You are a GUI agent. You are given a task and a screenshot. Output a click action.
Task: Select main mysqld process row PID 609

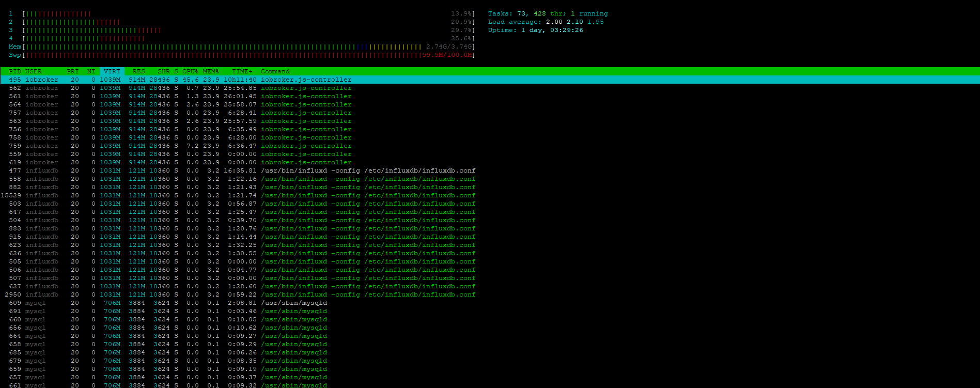[490, 303]
